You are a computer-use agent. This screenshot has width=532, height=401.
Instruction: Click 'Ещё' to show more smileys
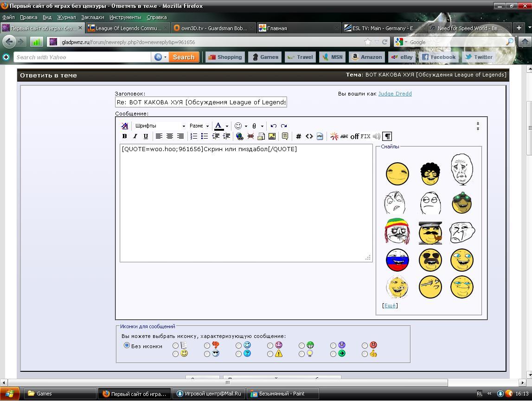(390, 306)
